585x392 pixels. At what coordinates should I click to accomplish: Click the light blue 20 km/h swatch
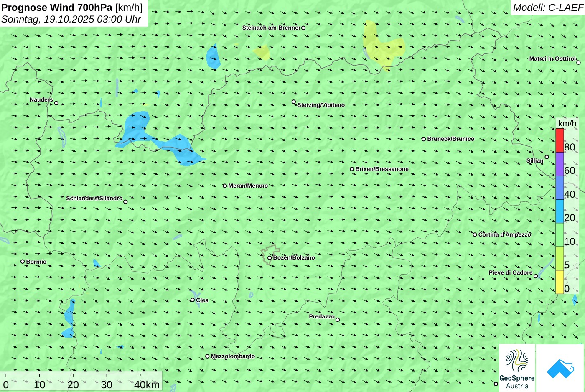(x=560, y=211)
